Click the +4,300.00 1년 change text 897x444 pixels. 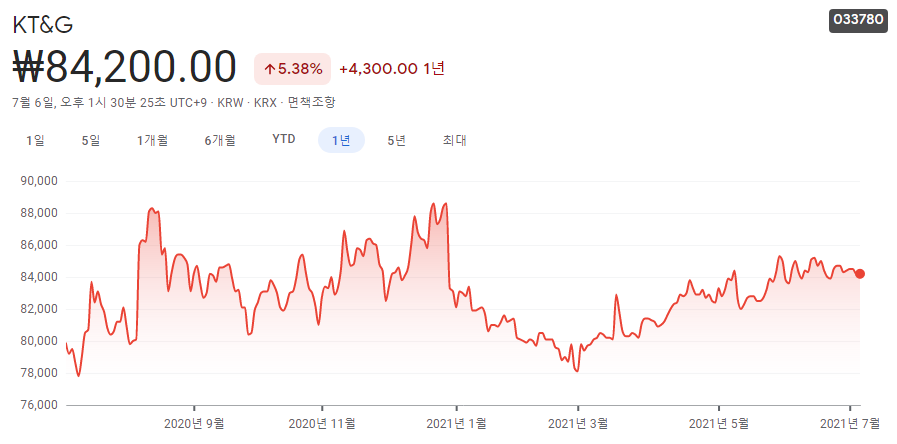point(392,69)
